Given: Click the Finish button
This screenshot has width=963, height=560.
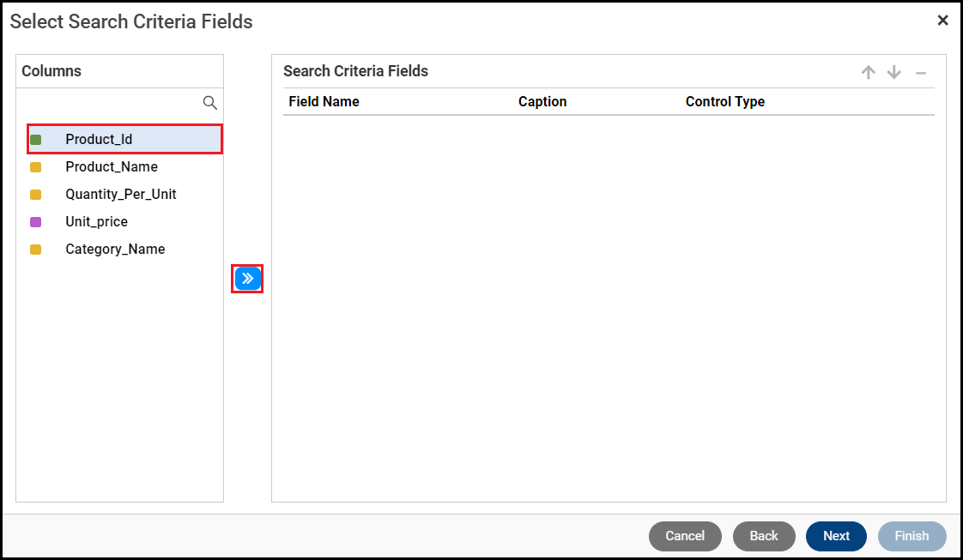Looking at the screenshot, I should [912, 536].
